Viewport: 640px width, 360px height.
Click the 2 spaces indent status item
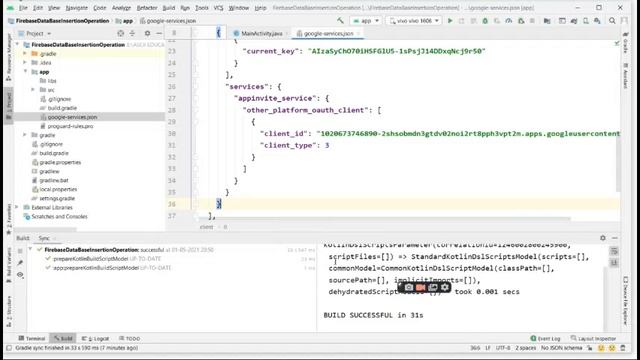coord(525,348)
